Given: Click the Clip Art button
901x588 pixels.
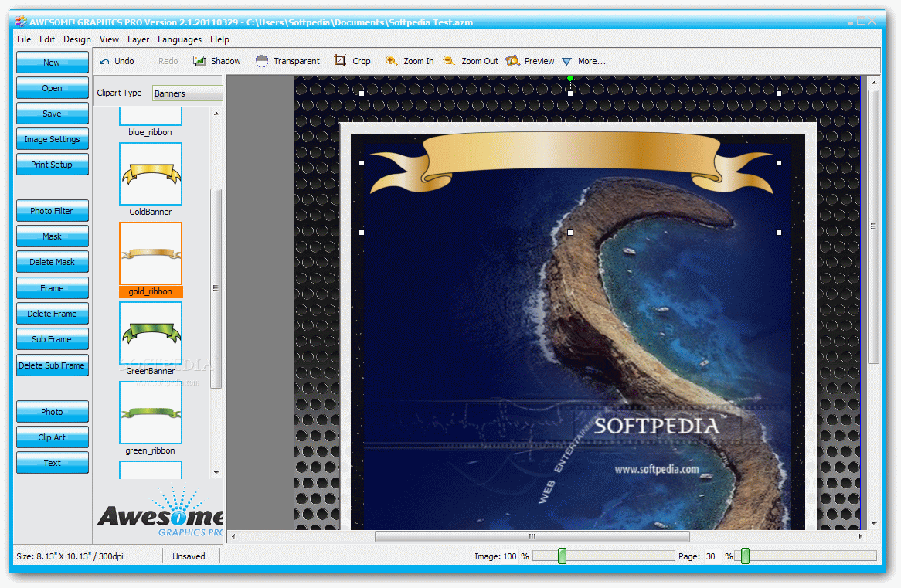Looking at the screenshot, I should pyautogui.click(x=53, y=437).
